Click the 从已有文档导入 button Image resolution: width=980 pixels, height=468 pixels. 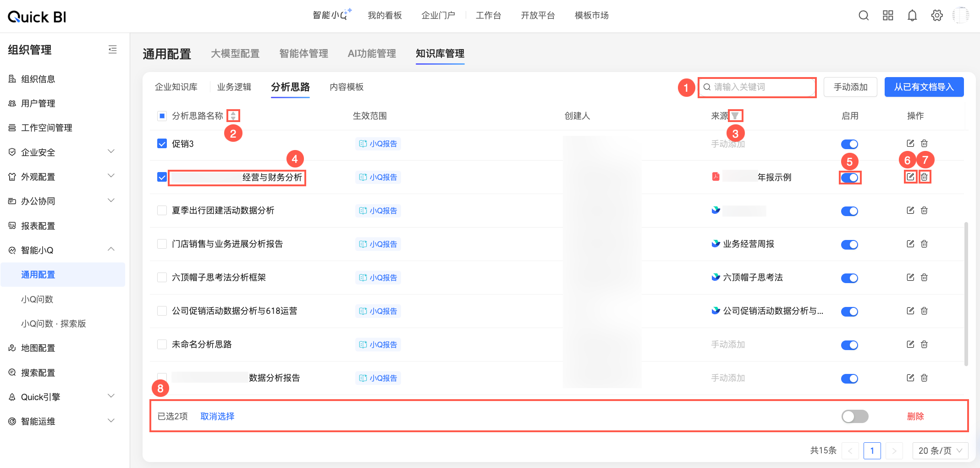[924, 87]
